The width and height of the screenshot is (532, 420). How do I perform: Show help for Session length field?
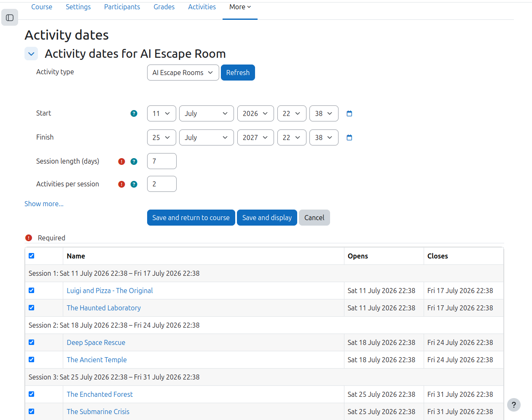[134, 162]
